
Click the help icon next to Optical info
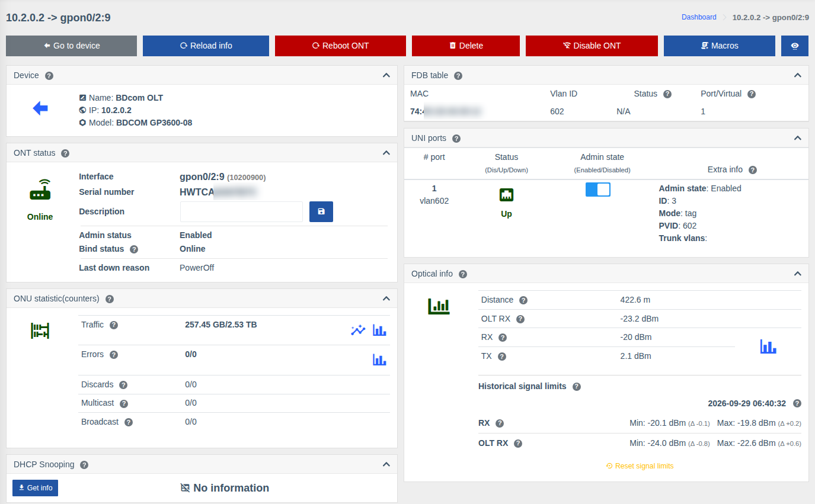coord(463,274)
